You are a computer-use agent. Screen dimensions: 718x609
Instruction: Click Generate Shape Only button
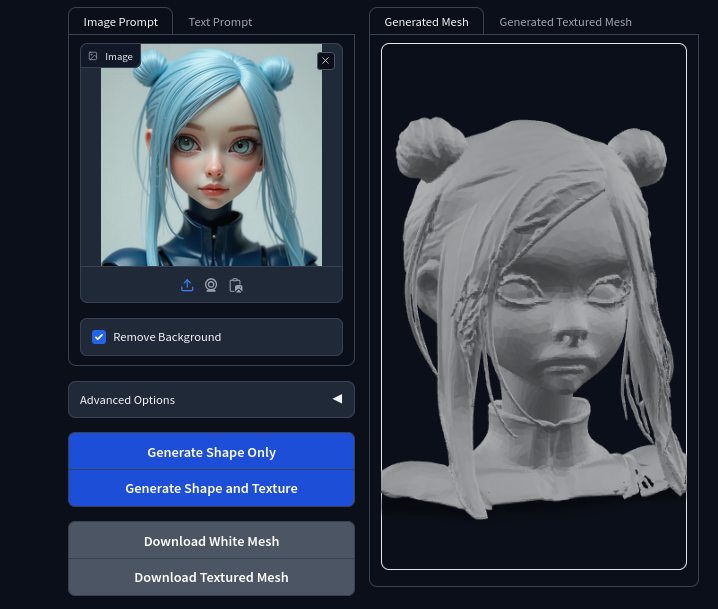tap(212, 451)
